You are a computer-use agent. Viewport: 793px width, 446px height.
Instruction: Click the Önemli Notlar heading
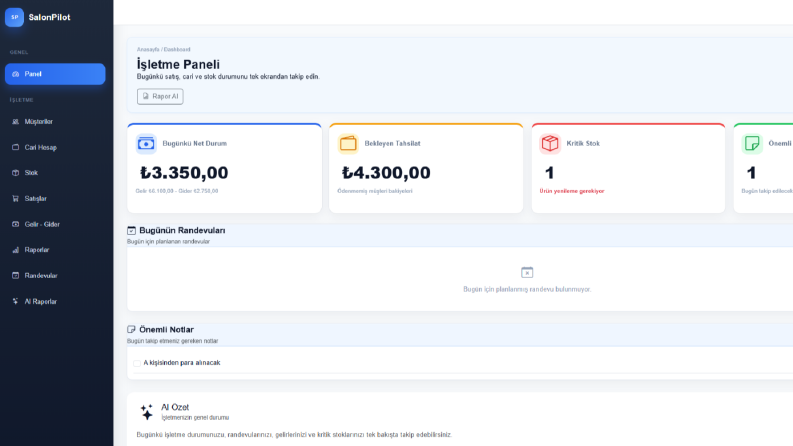[166, 330]
